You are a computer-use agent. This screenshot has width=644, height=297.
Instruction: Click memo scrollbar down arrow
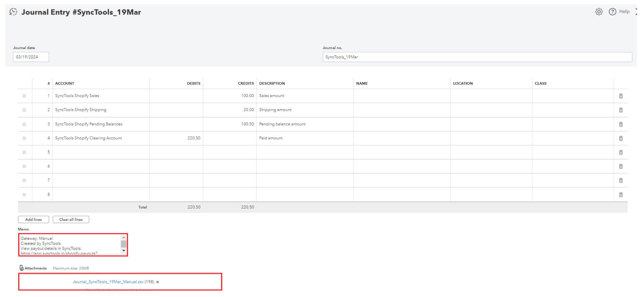[x=124, y=251]
